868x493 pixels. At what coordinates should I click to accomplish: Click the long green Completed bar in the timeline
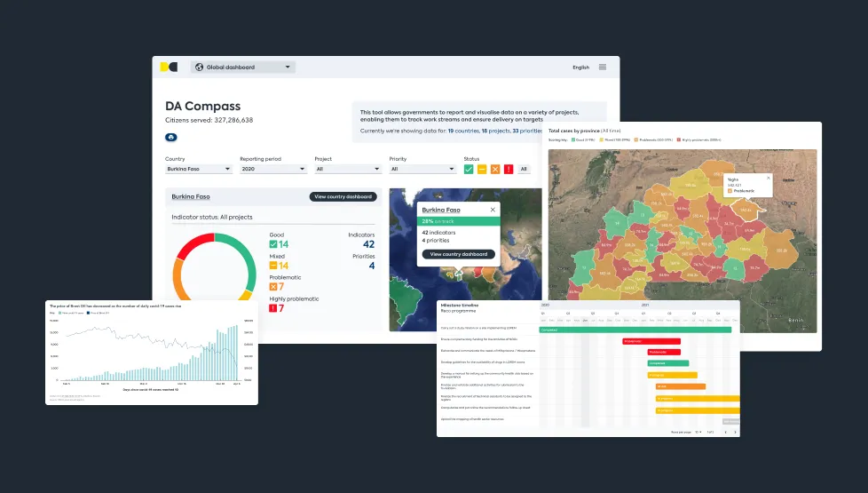[x=635, y=330]
